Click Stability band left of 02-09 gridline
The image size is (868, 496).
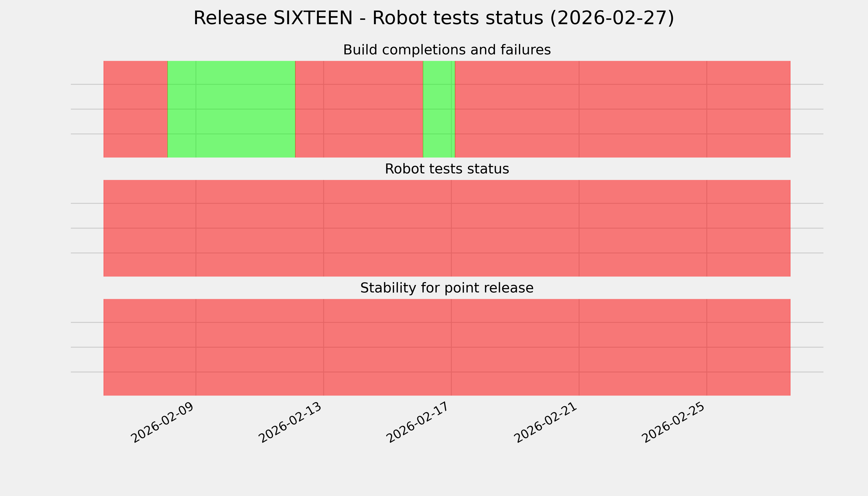pyautogui.click(x=150, y=347)
